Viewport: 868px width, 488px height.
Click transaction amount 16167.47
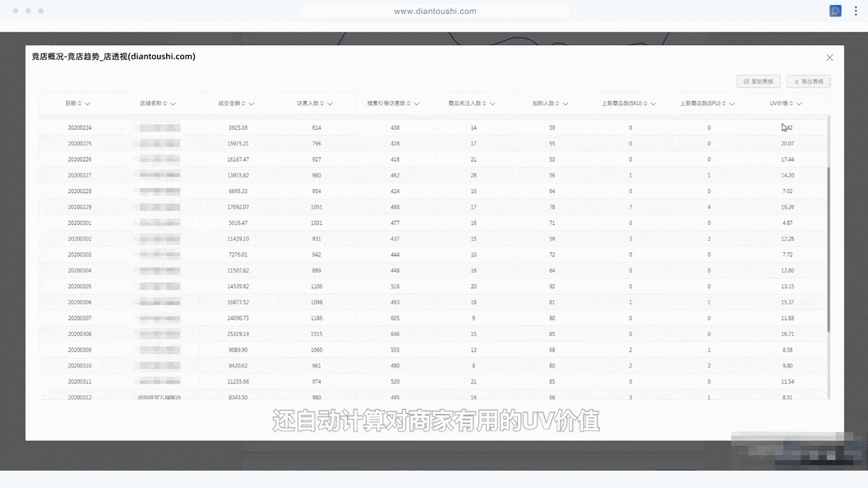238,159
